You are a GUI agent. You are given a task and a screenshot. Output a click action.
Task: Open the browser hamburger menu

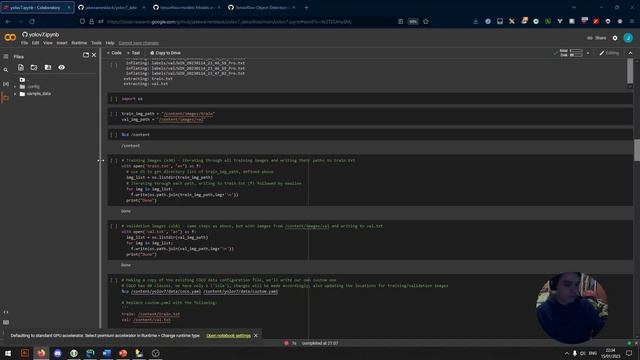[632, 22]
